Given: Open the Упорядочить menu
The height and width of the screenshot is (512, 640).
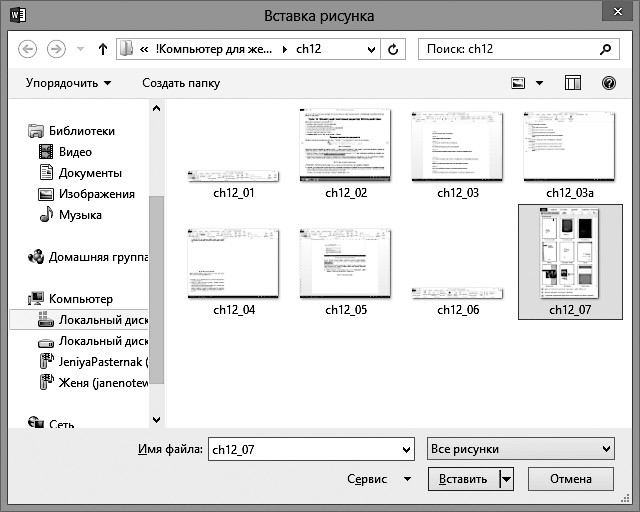Looking at the screenshot, I should coord(68,83).
